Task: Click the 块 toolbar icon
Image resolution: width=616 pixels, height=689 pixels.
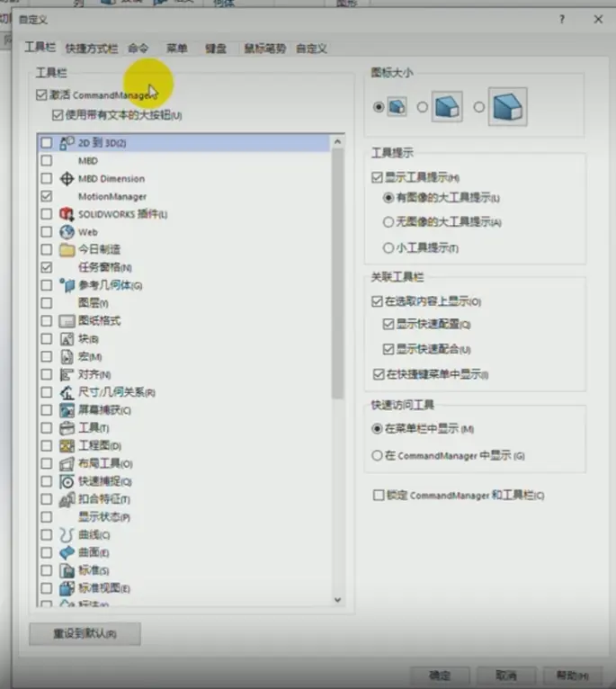Action: pos(67,339)
